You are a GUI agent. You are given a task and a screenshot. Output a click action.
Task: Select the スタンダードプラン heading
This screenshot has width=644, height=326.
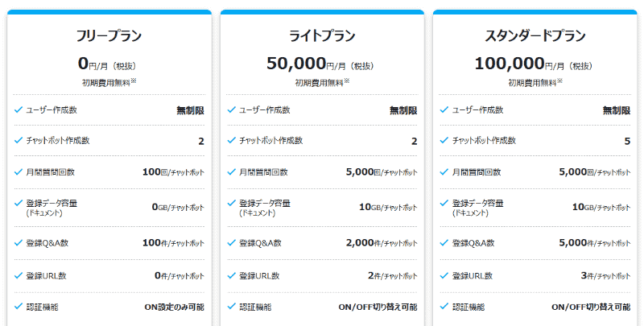pyautogui.click(x=535, y=35)
